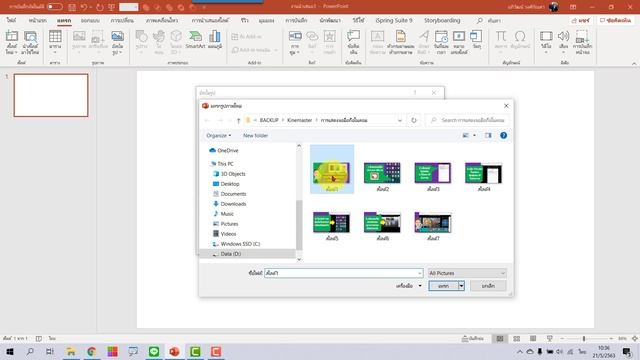Click the navigation pane vertical scrollbar

pos(299,224)
